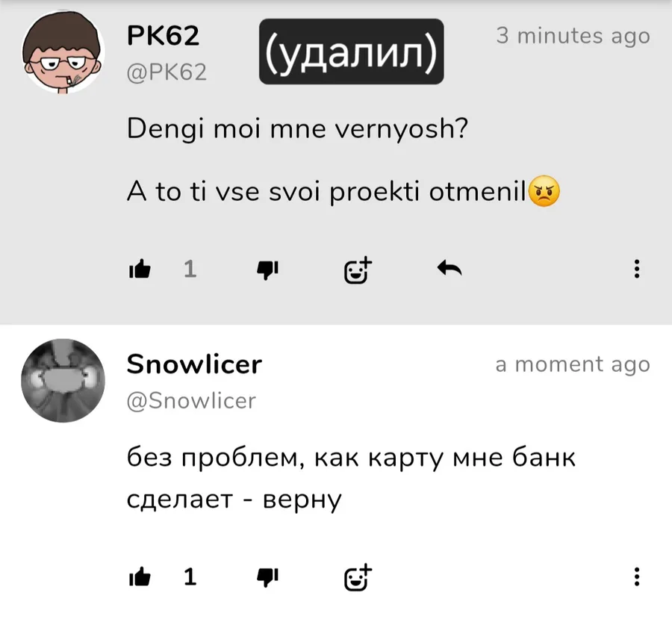Add emoji reaction to PK62's comment
Image resolution: width=672 pixels, height=622 pixels.
click(x=358, y=270)
